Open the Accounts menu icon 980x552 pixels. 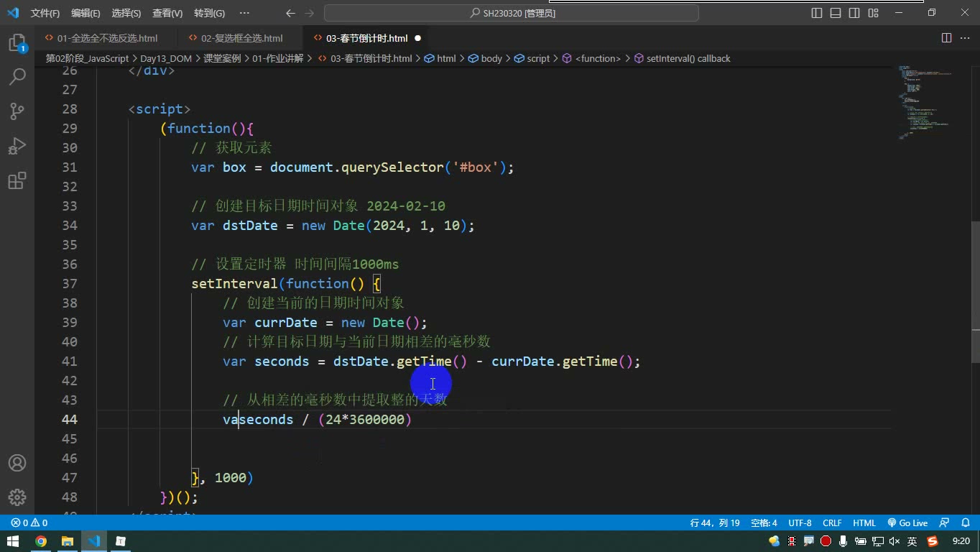17,463
